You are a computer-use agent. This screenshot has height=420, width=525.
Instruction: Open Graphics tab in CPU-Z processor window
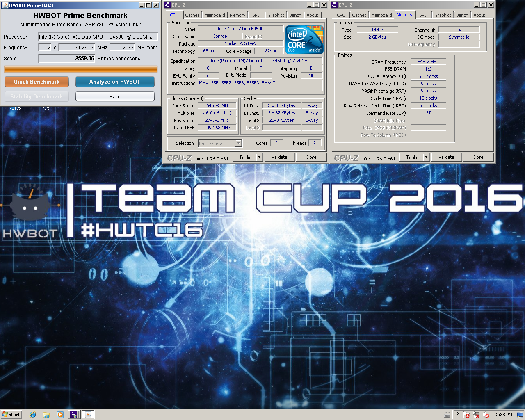click(276, 15)
